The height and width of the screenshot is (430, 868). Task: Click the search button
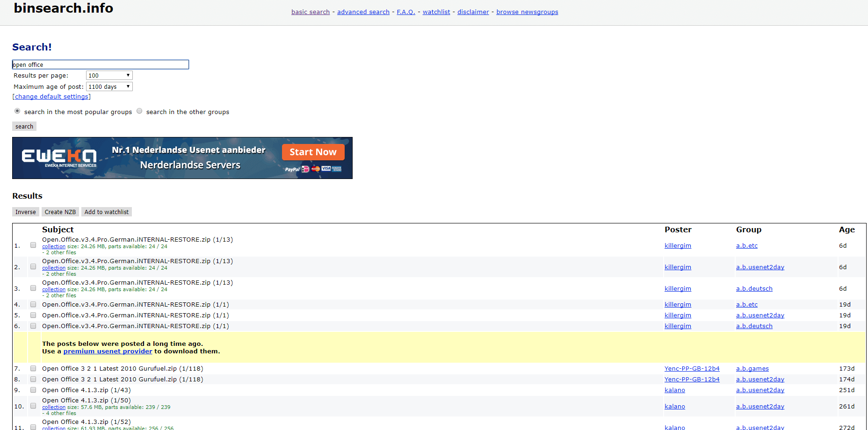(24, 126)
